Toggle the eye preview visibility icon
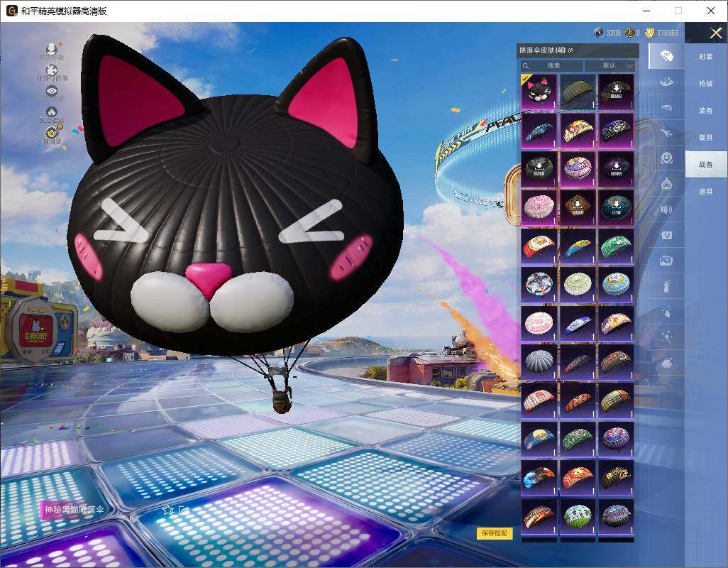Screen dimensions: 728x568 52,91
